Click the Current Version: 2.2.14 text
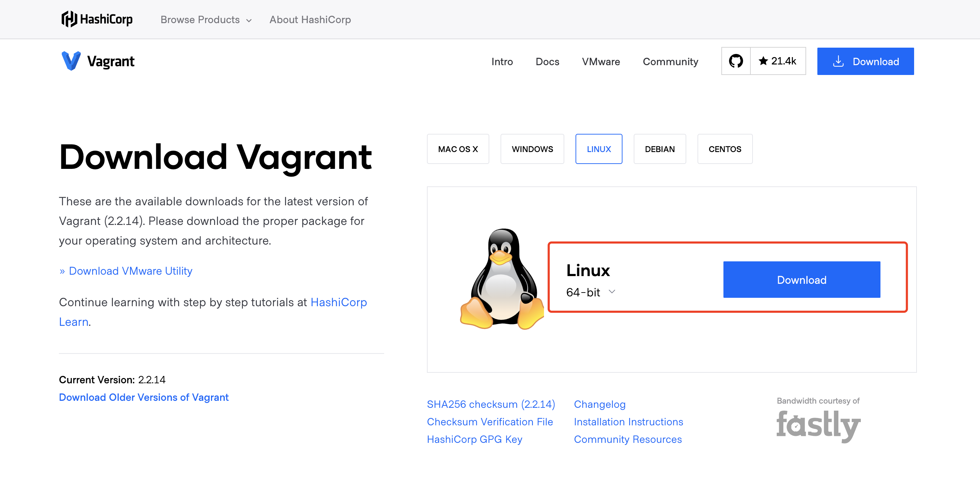 pos(112,379)
